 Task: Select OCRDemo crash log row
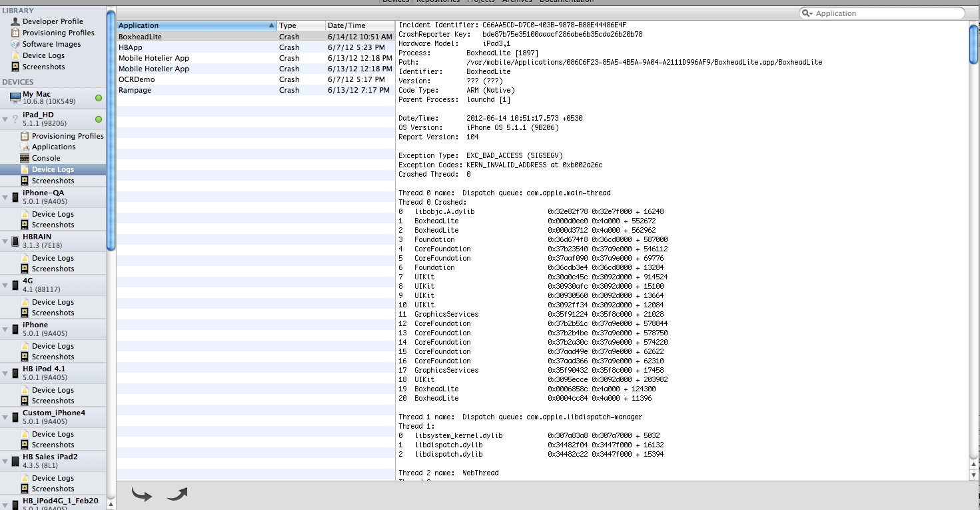coord(256,79)
